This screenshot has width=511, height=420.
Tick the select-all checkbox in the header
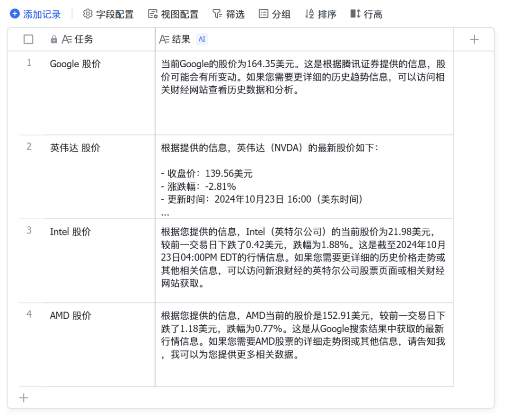point(28,39)
